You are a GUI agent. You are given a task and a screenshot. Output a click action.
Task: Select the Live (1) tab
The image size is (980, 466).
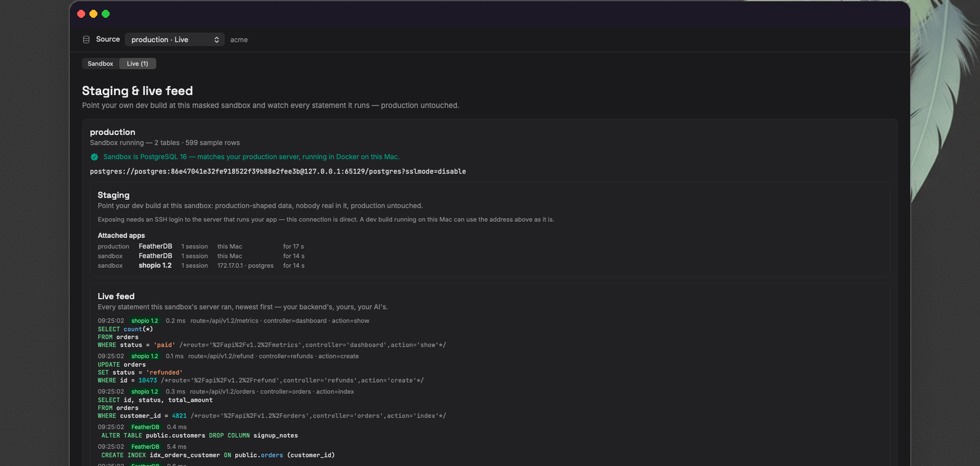pyautogui.click(x=137, y=64)
